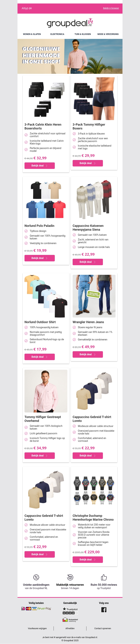
Task: Click Bekijk deal for Calvin Klein Boxershorts
Action: pyautogui.click(x=39, y=166)
